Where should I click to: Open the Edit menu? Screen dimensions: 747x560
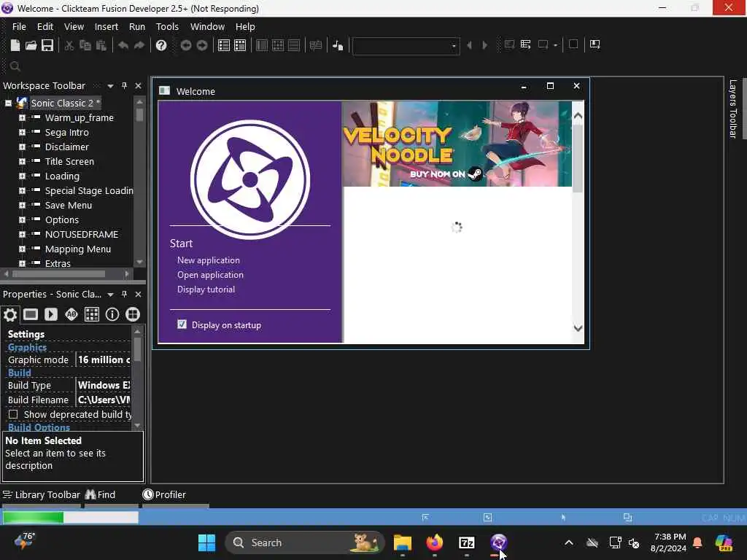[x=45, y=27]
